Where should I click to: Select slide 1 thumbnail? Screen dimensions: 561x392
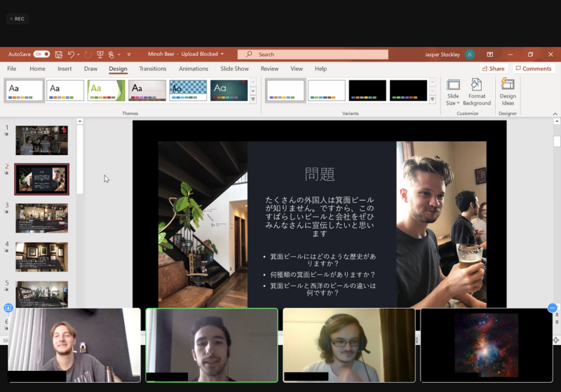(42, 140)
